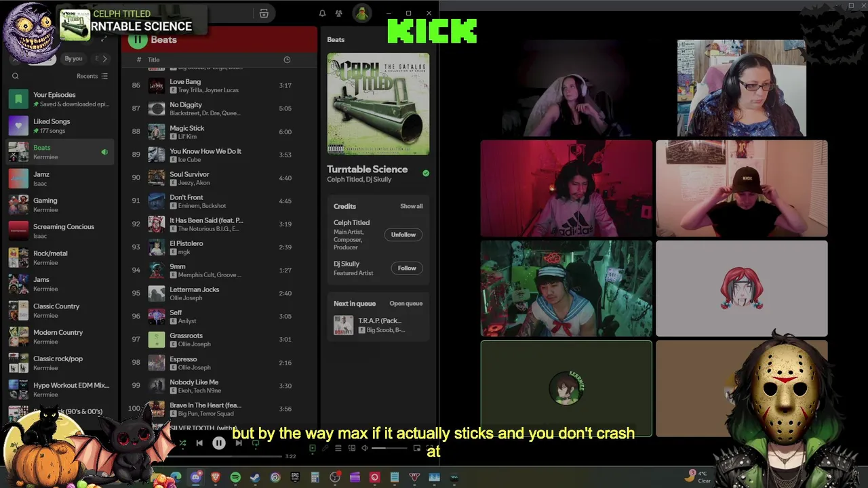Select track Nobody Like Me
The width and height of the screenshot is (868, 488).
click(x=218, y=386)
